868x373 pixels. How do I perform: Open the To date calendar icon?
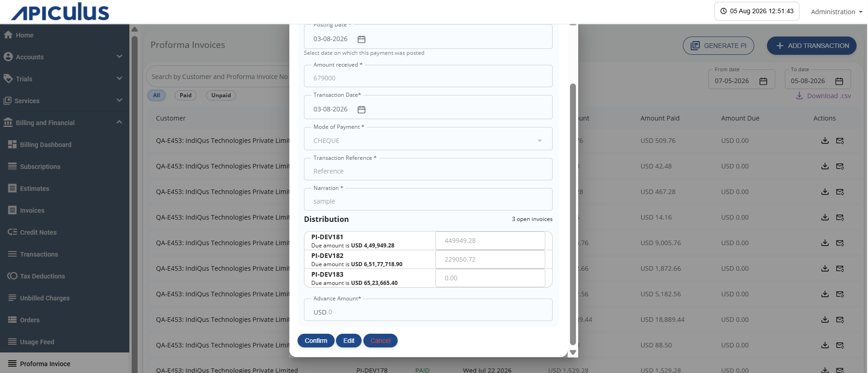(839, 81)
